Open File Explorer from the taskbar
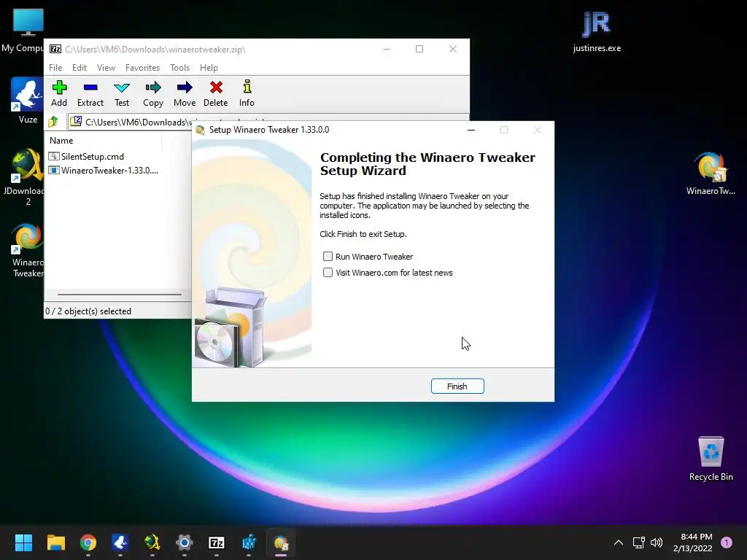This screenshot has width=747, height=560. pos(55,542)
